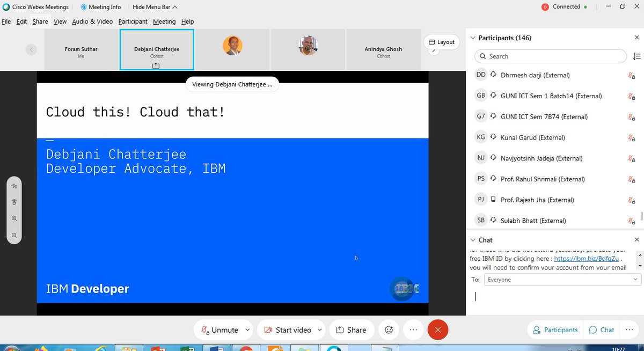Image resolution: width=644 pixels, height=351 pixels.
Task: Click the participant Search field
Action: click(x=551, y=56)
